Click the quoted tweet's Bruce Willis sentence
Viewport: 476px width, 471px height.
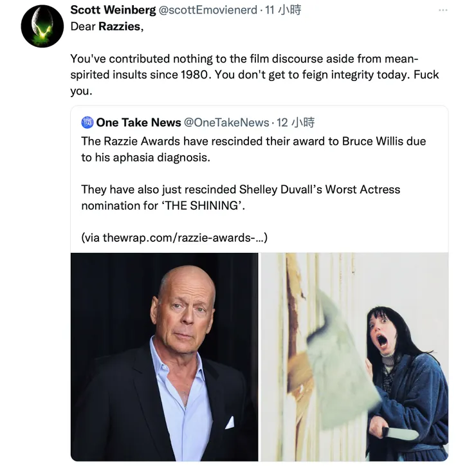coord(253,149)
